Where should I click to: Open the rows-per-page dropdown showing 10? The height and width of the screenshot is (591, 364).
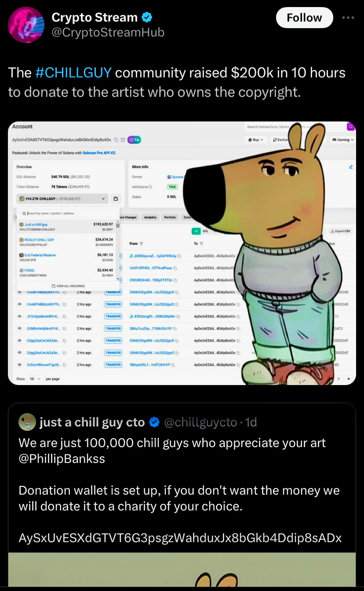pos(34,378)
